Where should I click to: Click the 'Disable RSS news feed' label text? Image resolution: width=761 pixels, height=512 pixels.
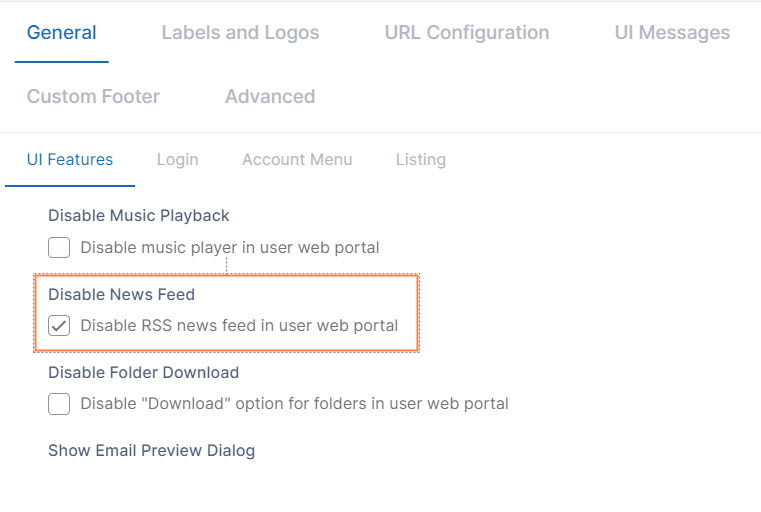[x=239, y=326]
